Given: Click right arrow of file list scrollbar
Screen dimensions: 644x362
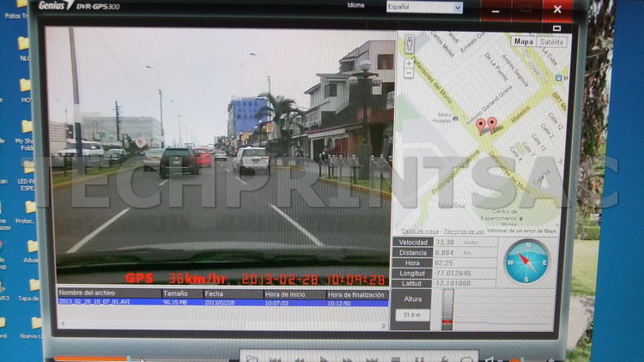Looking at the screenshot, I should pyautogui.click(x=384, y=326).
